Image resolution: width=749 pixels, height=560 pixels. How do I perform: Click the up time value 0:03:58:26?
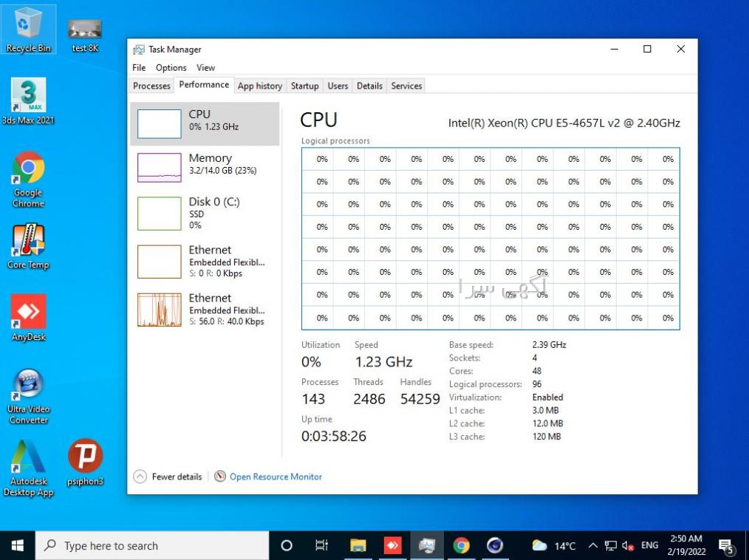(334, 436)
